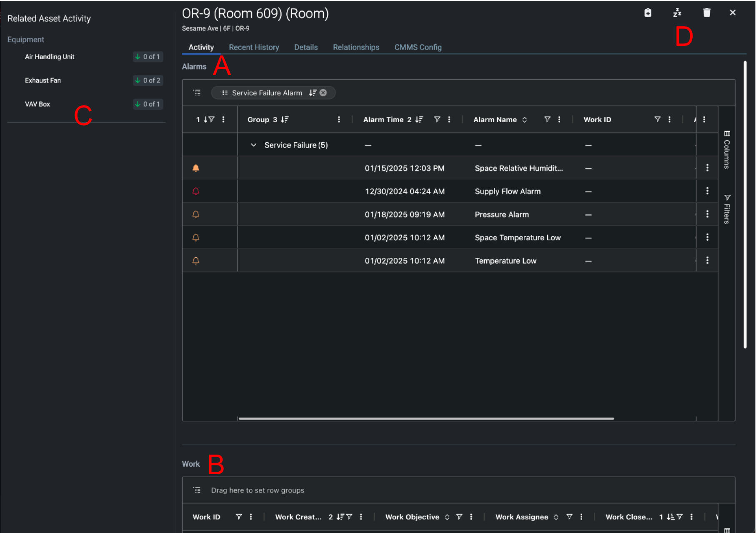Expand Exhaust Fan equipment item
The height and width of the screenshot is (533, 756).
(x=43, y=80)
